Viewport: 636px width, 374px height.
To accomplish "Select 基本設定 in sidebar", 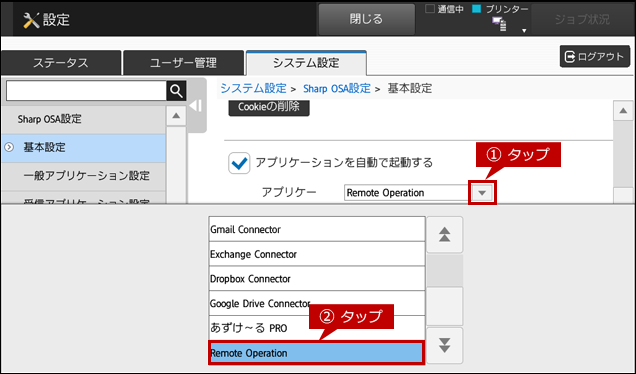I will click(84, 148).
